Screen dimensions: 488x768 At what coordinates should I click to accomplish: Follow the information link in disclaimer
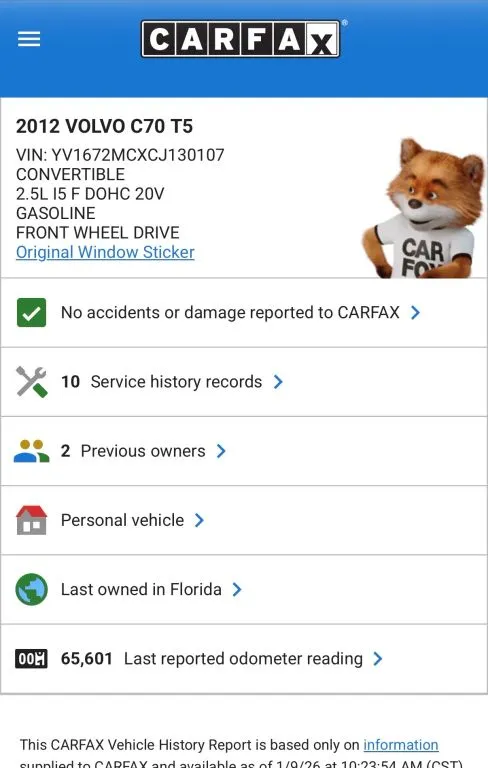tap(401, 745)
